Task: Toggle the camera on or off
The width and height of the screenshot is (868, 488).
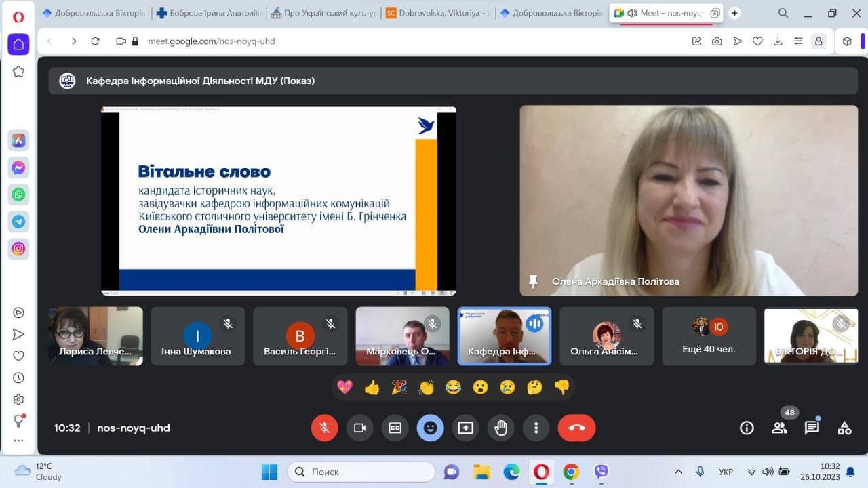Action: [359, 428]
